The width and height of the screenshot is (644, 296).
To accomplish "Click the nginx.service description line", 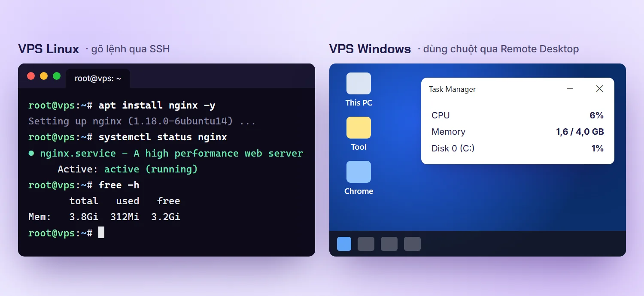I will (166, 153).
